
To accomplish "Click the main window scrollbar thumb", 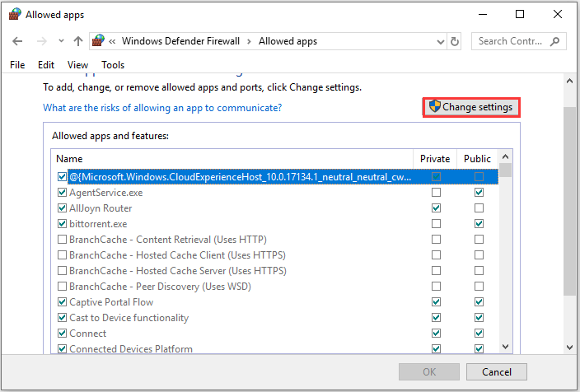I will (569, 201).
